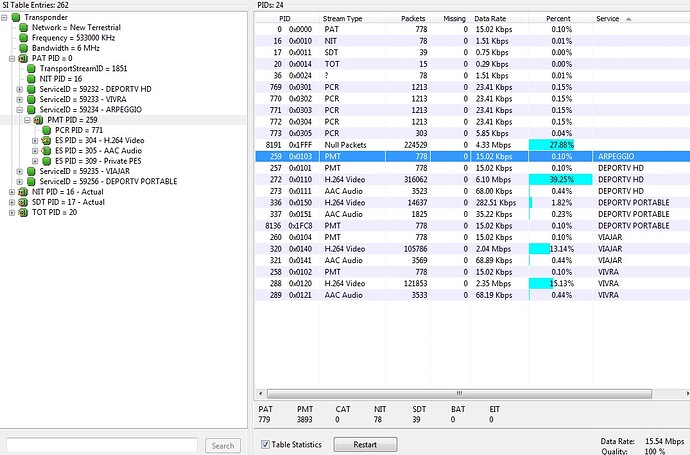Sort by the Packets column header
This screenshot has width=690, height=455.
408,18
